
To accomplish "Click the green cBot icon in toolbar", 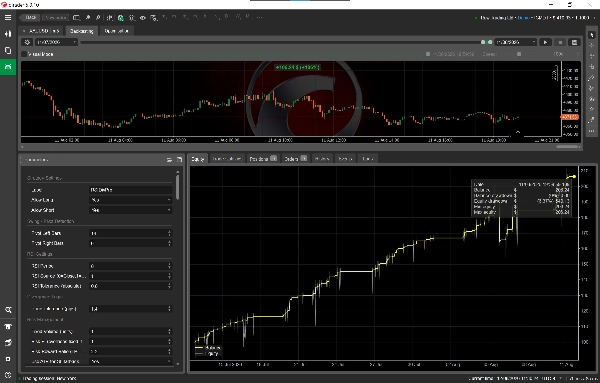I will (x=121, y=18).
